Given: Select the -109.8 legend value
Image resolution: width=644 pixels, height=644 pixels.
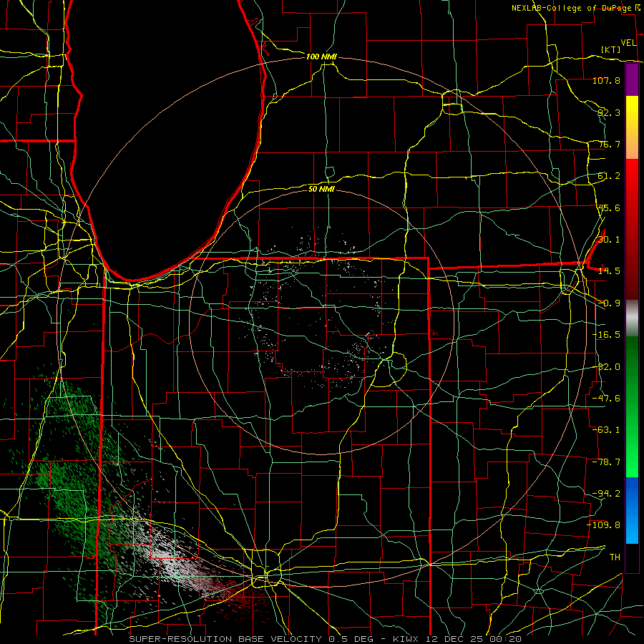Looking at the screenshot, I should pos(604,525).
